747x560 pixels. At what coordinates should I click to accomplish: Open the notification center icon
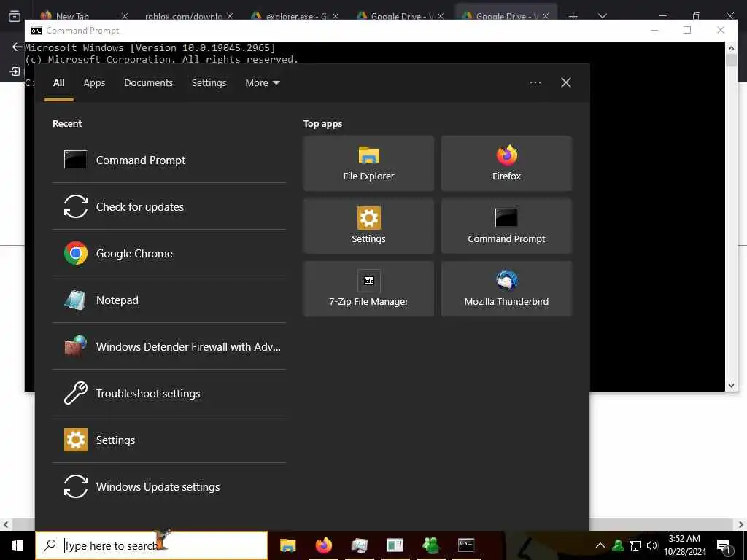coord(724,545)
